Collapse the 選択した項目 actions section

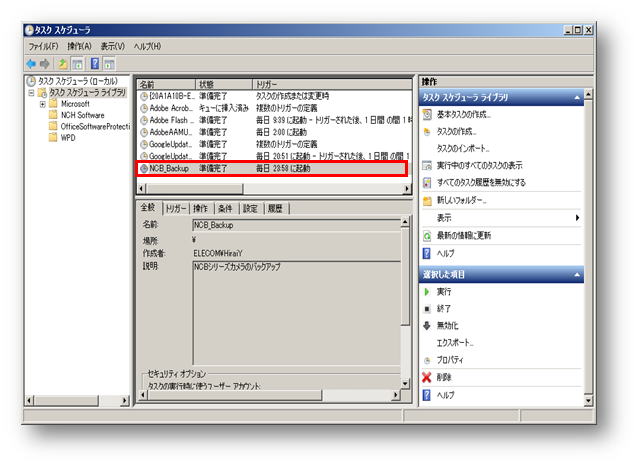click(577, 275)
